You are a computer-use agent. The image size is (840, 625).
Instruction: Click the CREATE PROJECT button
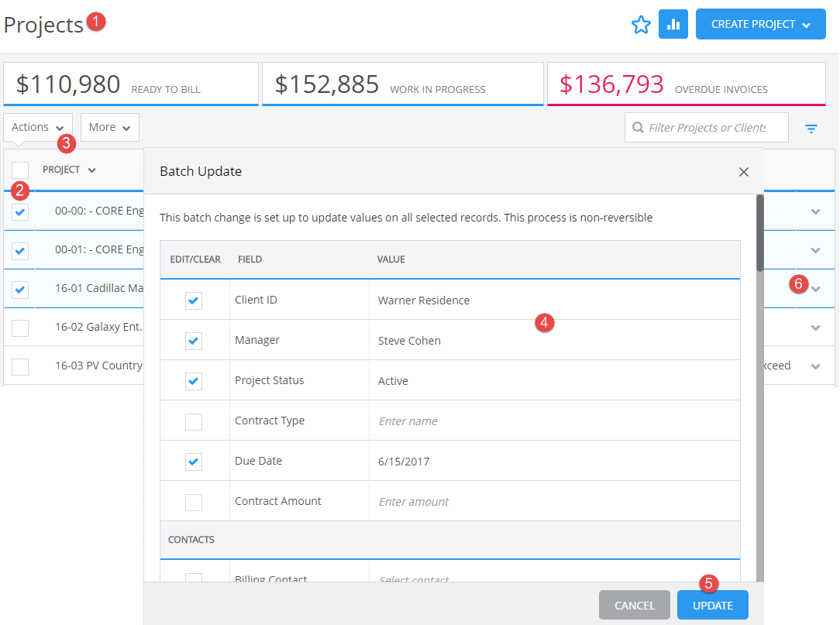click(x=752, y=24)
